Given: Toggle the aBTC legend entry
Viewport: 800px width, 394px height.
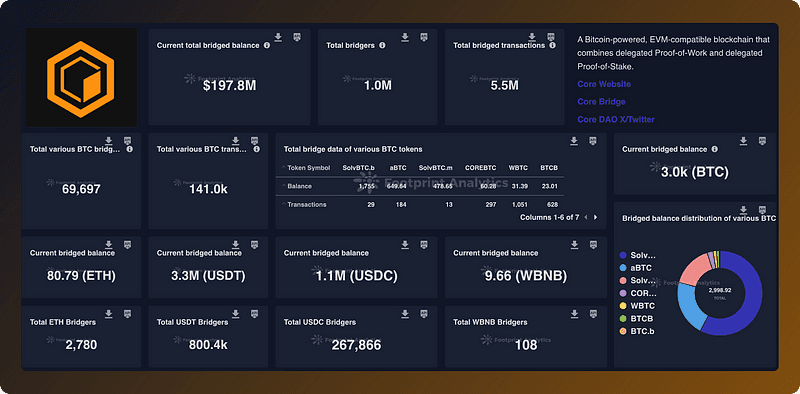Looking at the screenshot, I should [636, 268].
